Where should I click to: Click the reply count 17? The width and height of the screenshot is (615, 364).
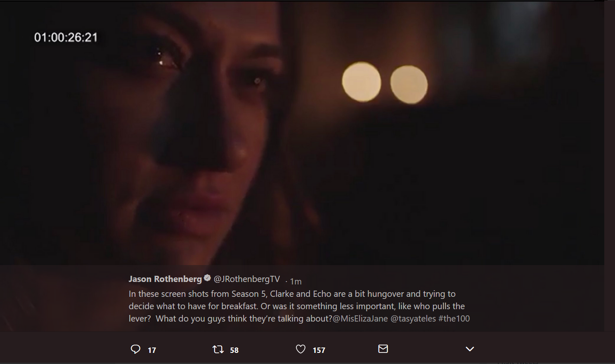pyautogui.click(x=152, y=350)
